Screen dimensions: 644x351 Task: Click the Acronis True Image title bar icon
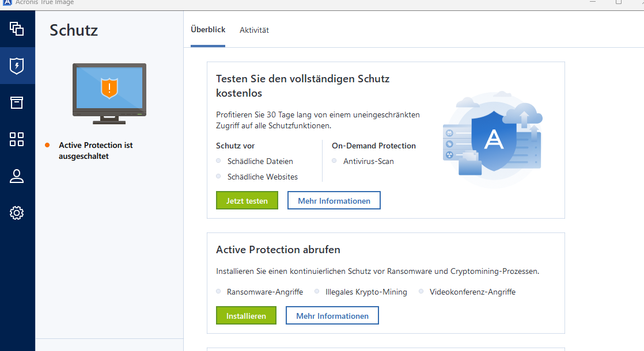coord(7,2)
